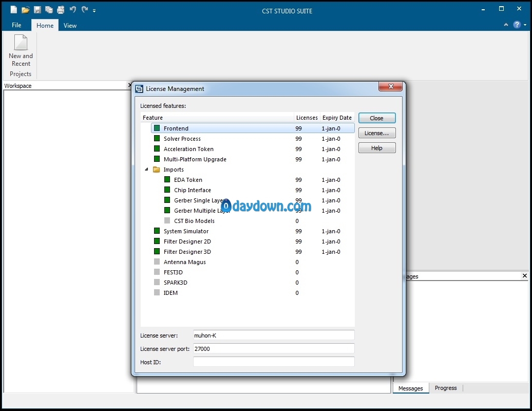Viewport: 532px width, 411px height.
Task: Click the green square beside Multi-Platform Upgrade
Action: click(x=157, y=159)
